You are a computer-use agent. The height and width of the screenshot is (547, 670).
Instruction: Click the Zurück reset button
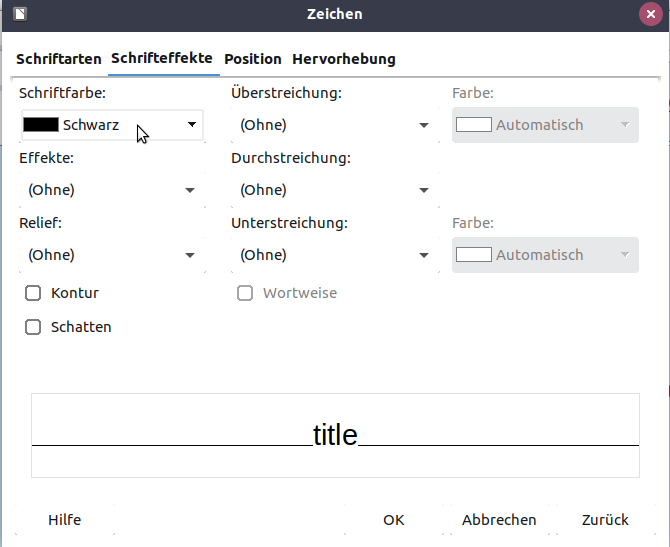coord(605,520)
